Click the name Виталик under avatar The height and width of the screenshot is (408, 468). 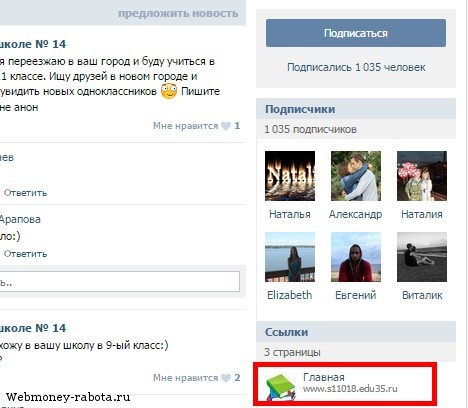pos(422,295)
